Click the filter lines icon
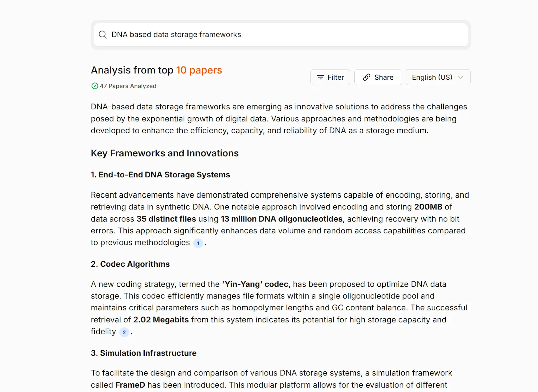Screen dimensions: 538x392 (320, 77)
